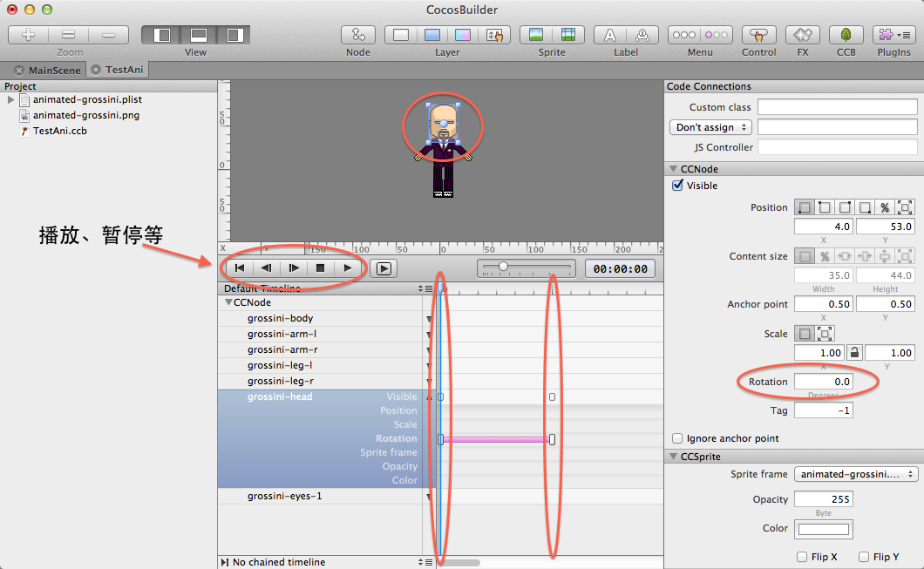The width and height of the screenshot is (924, 569).
Task: Add a menu item image icon
Action: coord(717,36)
